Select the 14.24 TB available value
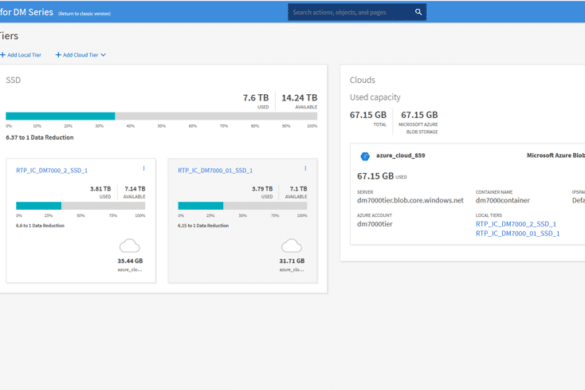 point(299,98)
